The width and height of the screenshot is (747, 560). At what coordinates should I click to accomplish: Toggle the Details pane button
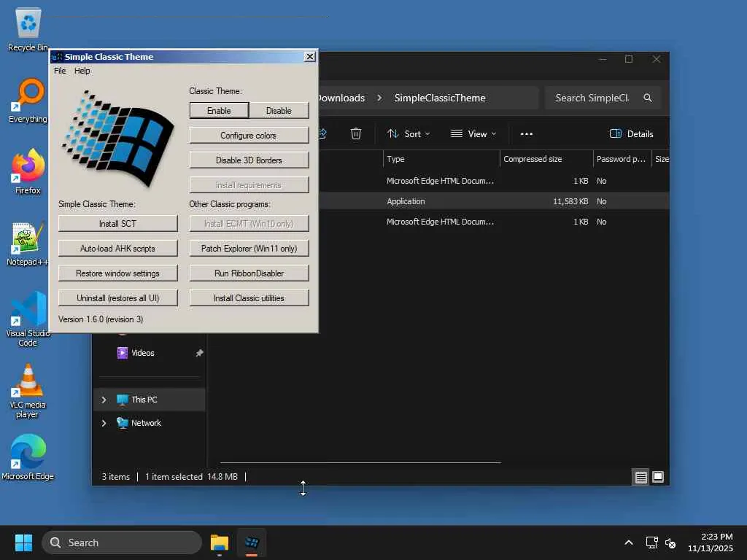pos(632,134)
